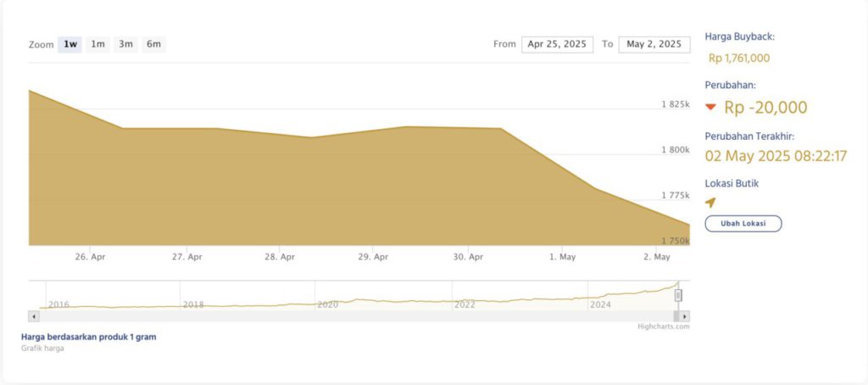Click the red down-triangle change indicator
Viewport: 868px width, 385px height.
[x=711, y=108]
